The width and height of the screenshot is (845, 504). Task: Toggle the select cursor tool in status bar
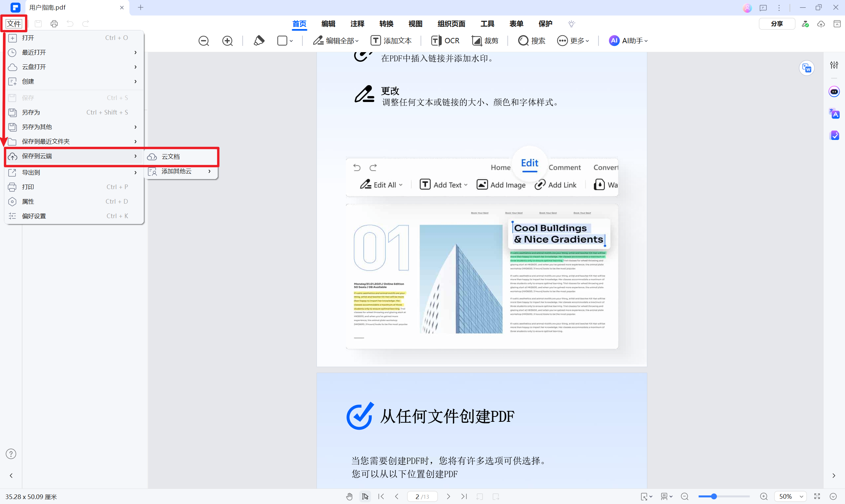coord(365,496)
